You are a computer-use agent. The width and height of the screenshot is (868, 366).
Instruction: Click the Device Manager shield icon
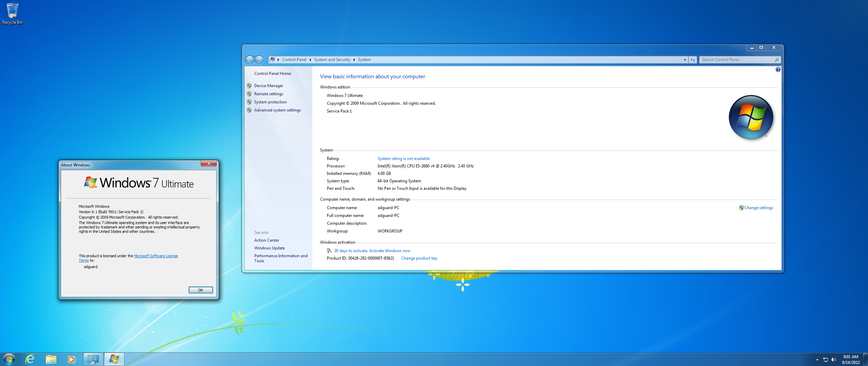(x=249, y=86)
